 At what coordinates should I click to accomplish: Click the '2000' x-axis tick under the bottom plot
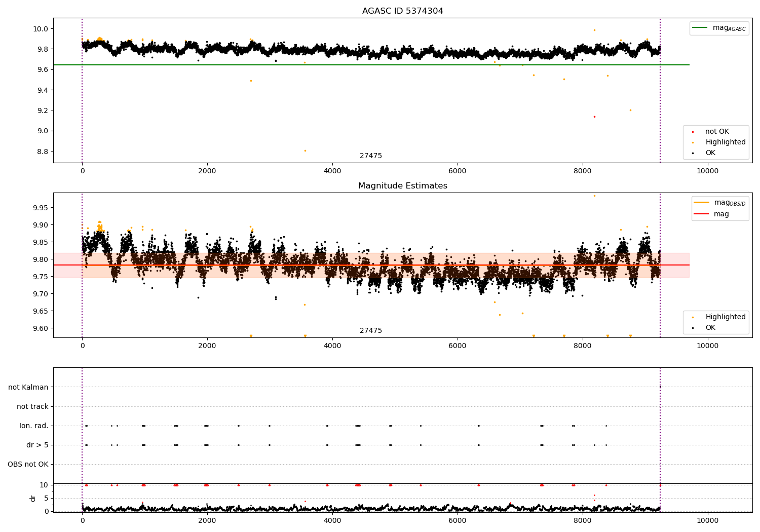tap(207, 521)
